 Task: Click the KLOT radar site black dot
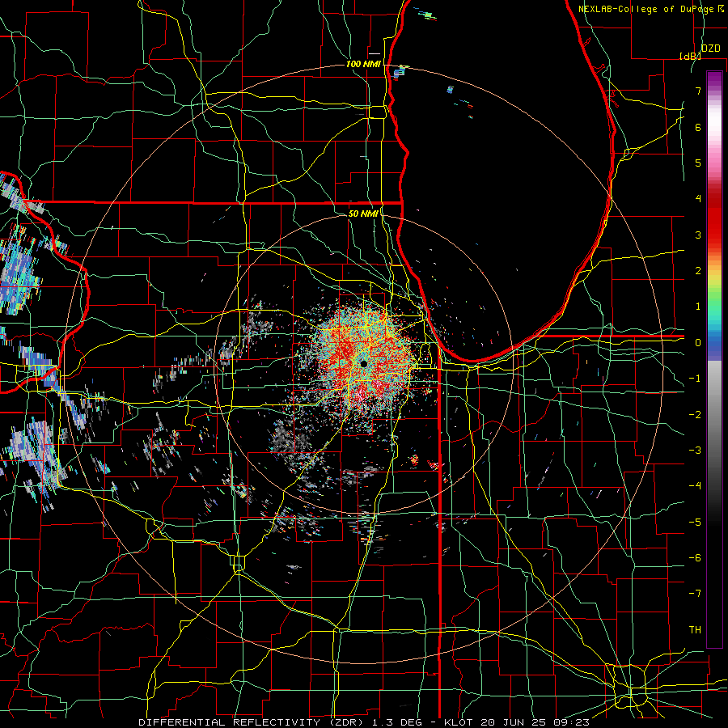click(x=363, y=364)
